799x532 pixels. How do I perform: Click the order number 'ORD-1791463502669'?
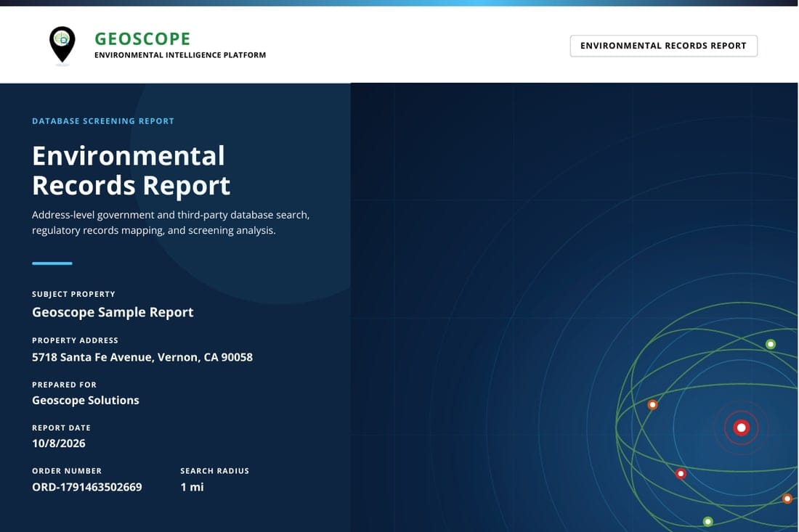point(87,487)
